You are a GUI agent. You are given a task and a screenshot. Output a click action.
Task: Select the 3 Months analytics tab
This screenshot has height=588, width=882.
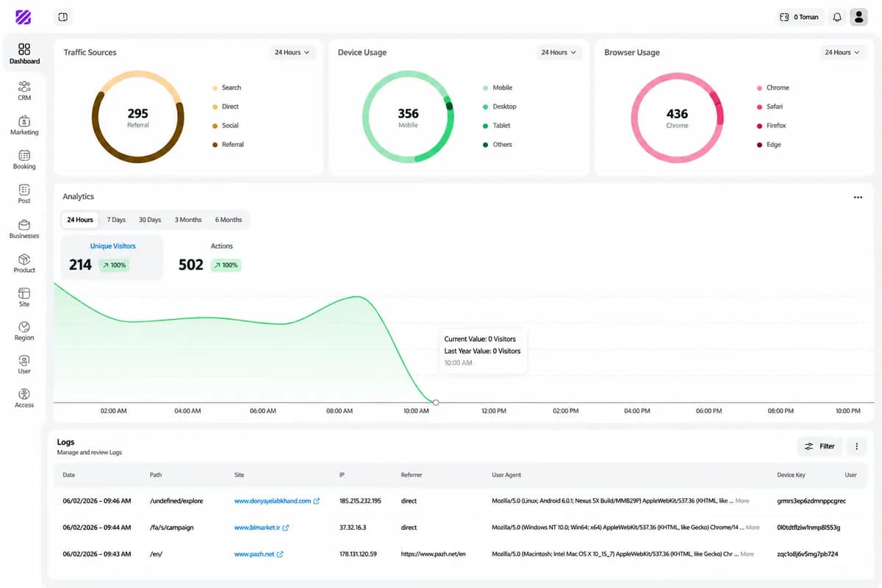pos(188,220)
